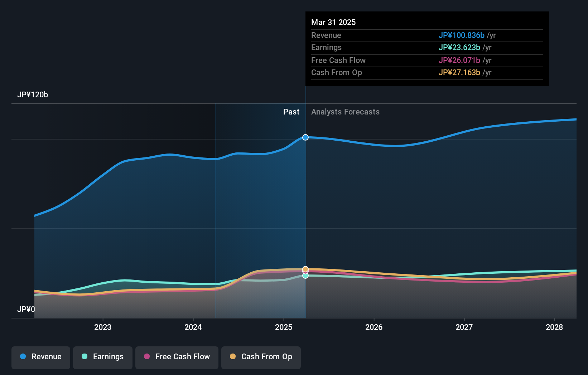Toggle the Earnings legend button
588x375 pixels.
tap(103, 357)
